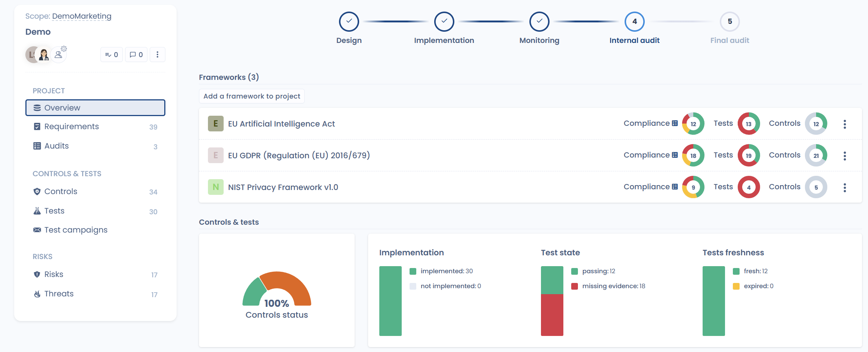Click the NIST compliance table icon
The width and height of the screenshot is (868, 352).
(x=675, y=187)
